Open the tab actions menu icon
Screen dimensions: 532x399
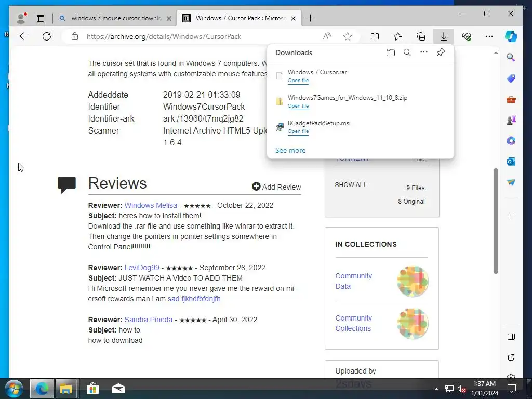[x=41, y=18]
